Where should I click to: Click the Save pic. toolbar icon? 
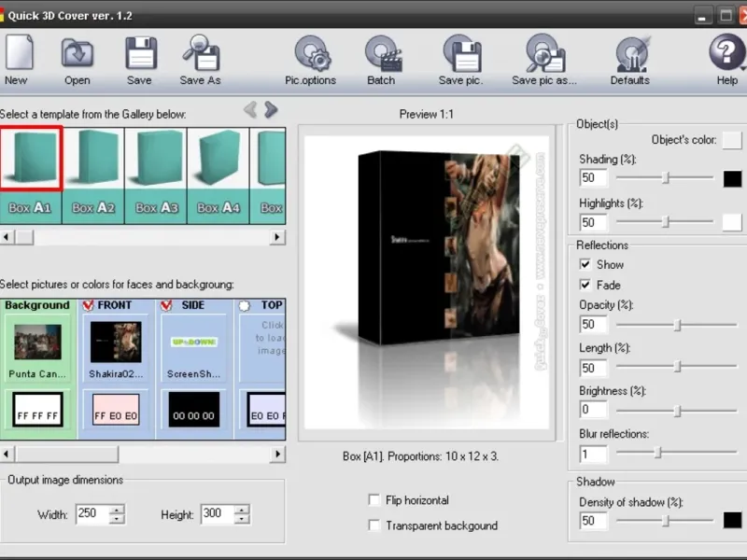point(460,53)
